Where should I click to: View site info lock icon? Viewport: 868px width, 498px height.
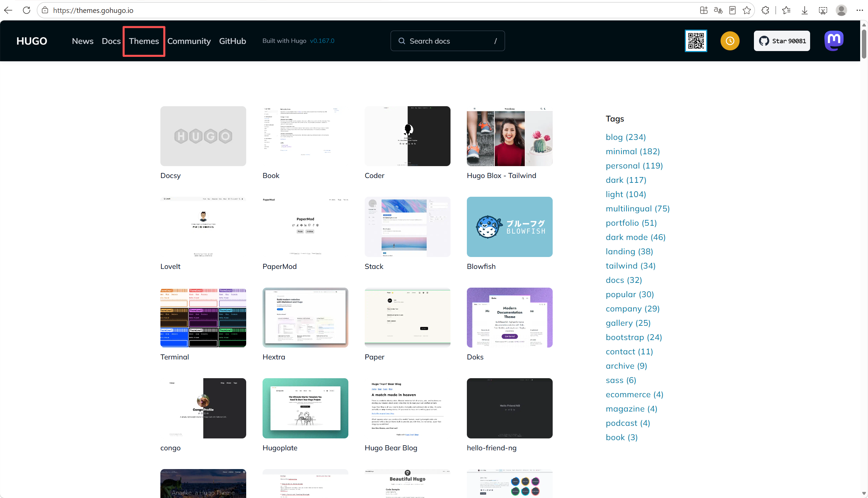click(x=45, y=10)
